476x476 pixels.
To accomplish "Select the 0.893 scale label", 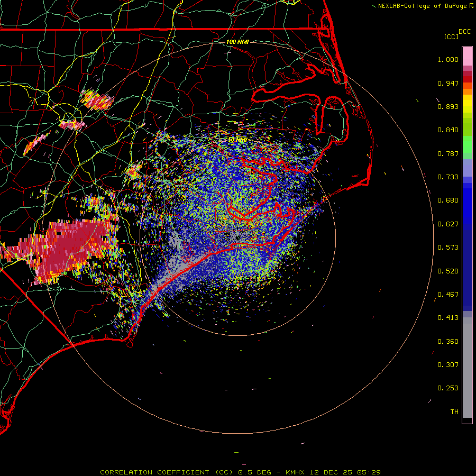I will coord(448,106).
